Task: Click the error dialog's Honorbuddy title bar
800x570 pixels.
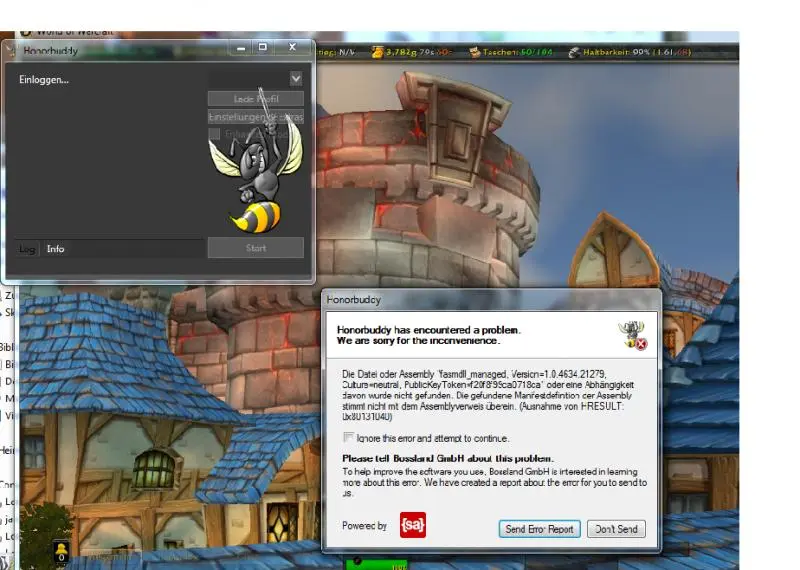Action: coord(491,300)
